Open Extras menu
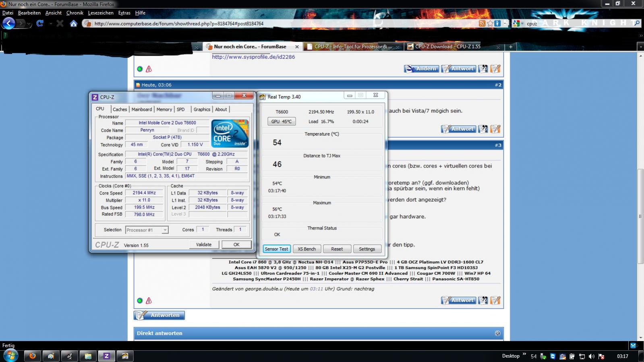Viewport: 644px width, 362px height. 124,13
